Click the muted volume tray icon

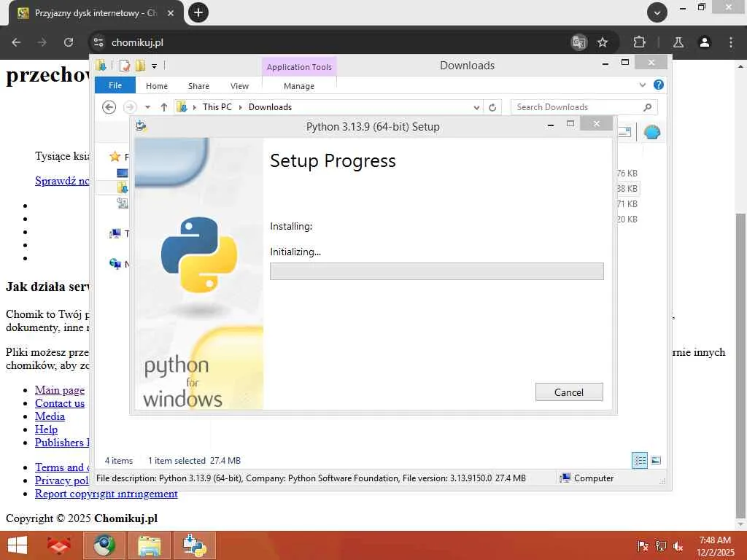point(678,545)
